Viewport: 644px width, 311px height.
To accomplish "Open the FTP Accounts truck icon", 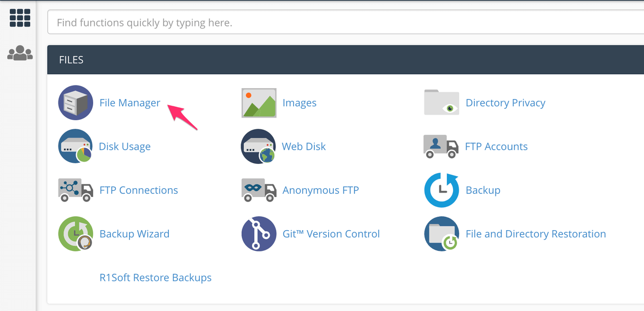I will point(442,146).
